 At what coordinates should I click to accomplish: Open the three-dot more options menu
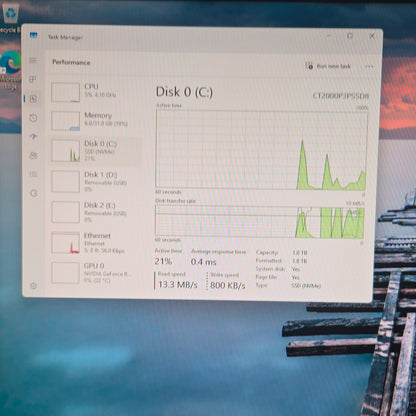tap(369, 66)
